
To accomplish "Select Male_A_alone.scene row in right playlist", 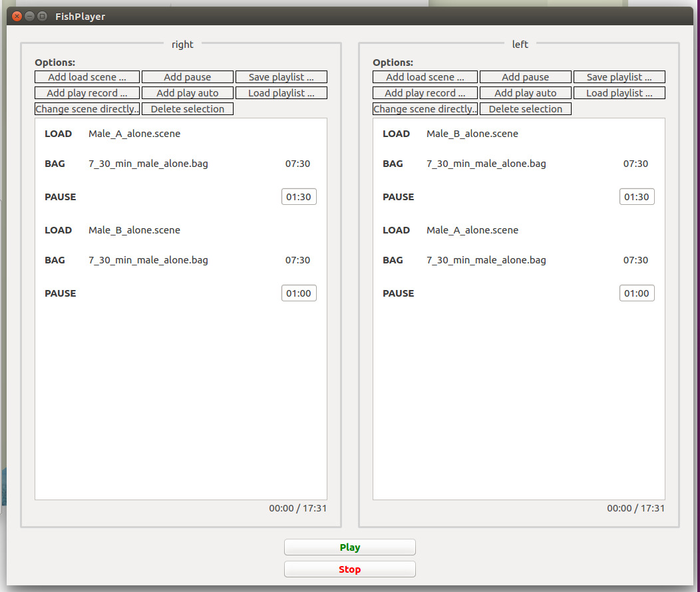I will point(181,134).
